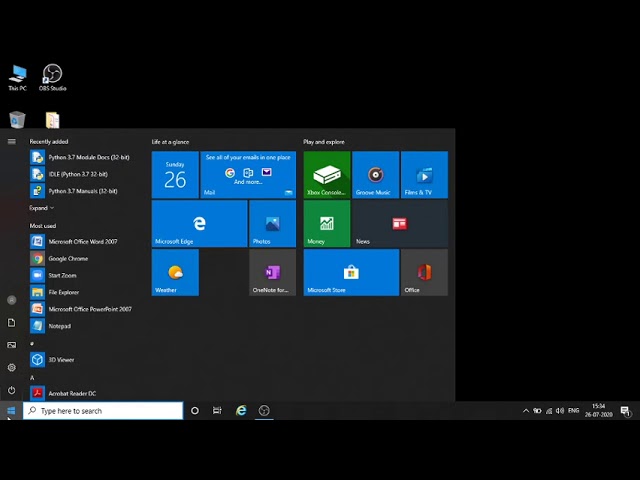Open Settings gear in Start sidebar
640x480 pixels.
coord(11,367)
